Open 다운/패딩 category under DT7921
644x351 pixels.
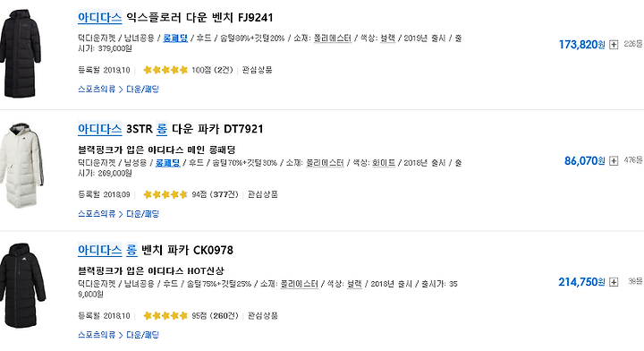click(x=142, y=214)
